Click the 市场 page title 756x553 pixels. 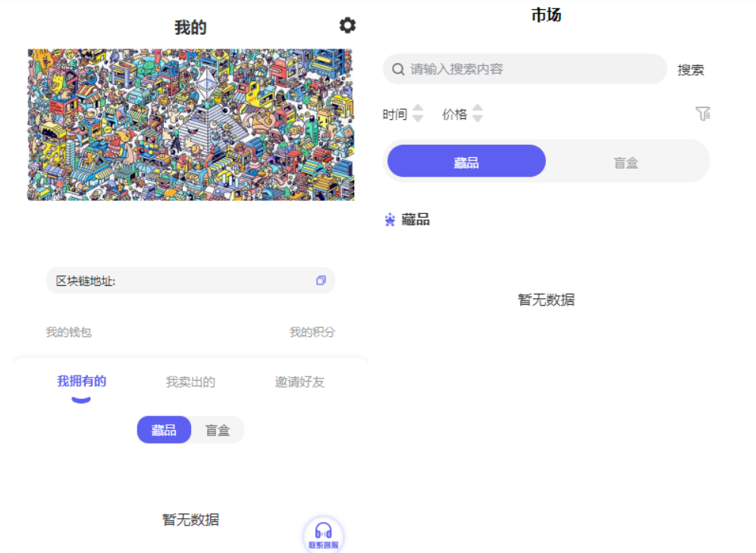546,15
